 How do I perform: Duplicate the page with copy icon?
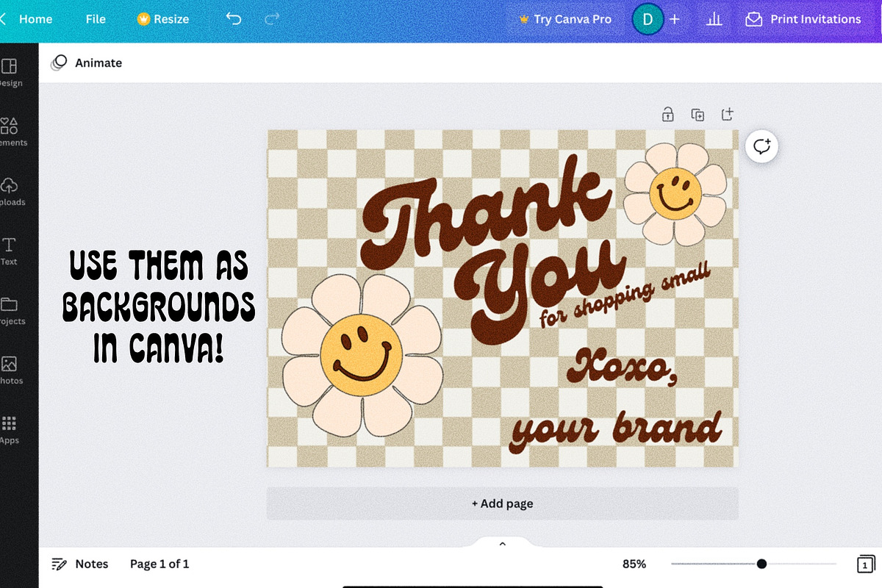698,114
